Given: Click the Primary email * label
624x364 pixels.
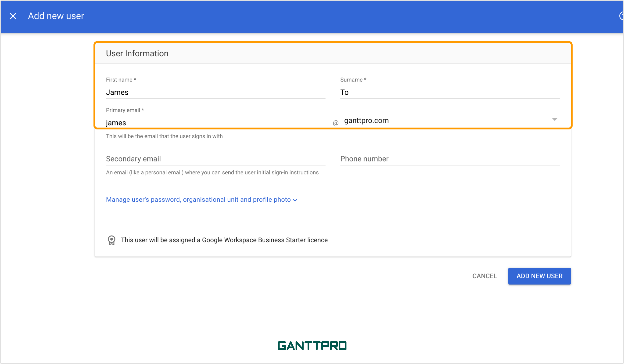Looking at the screenshot, I should click(x=125, y=110).
